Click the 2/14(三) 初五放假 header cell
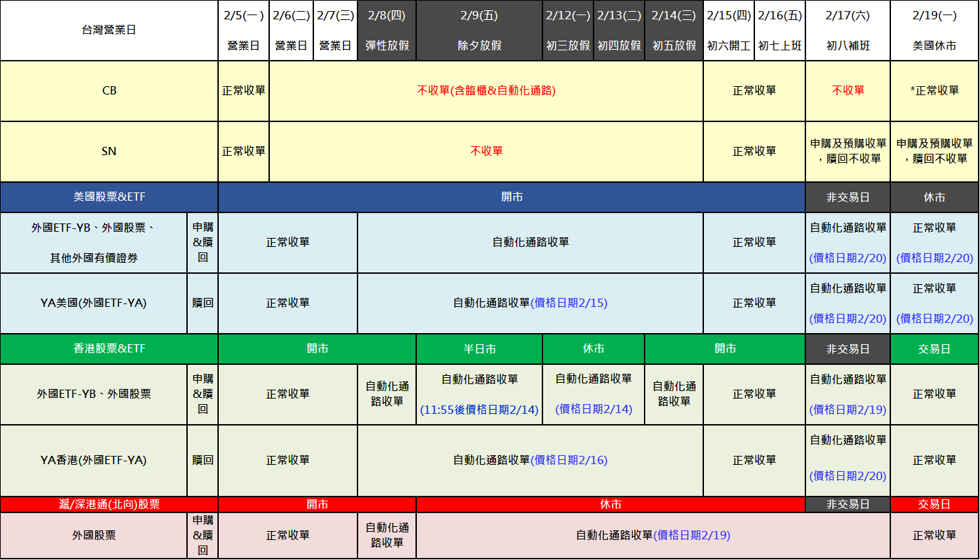Screen dimensions: 980x560 pyautogui.click(x=674, y=30)
